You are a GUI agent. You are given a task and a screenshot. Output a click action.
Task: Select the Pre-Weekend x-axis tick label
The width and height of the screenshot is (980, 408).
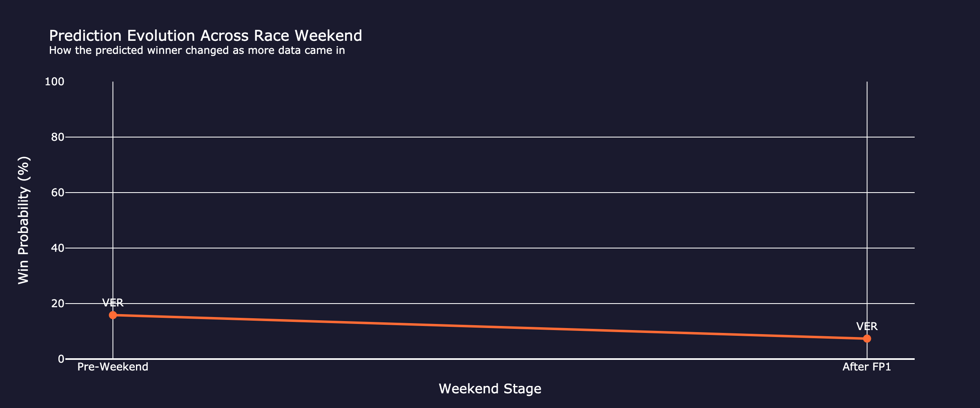[x=113, y=367]
